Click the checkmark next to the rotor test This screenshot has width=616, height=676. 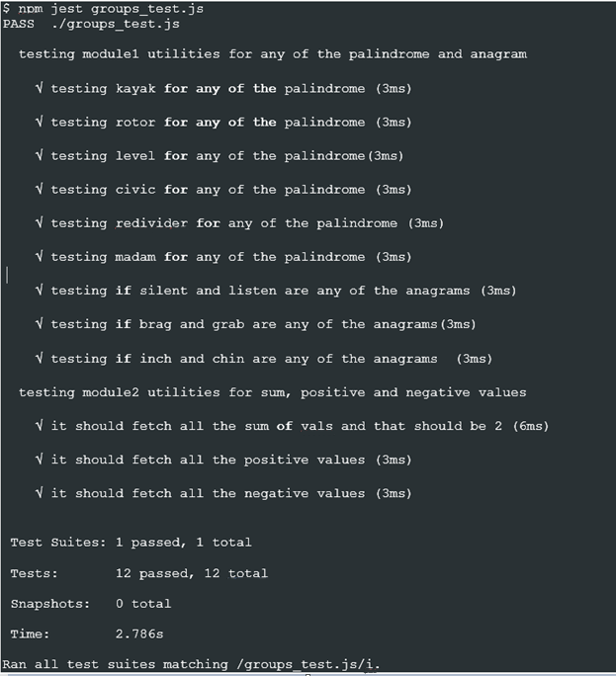click(x=39, y=122)
